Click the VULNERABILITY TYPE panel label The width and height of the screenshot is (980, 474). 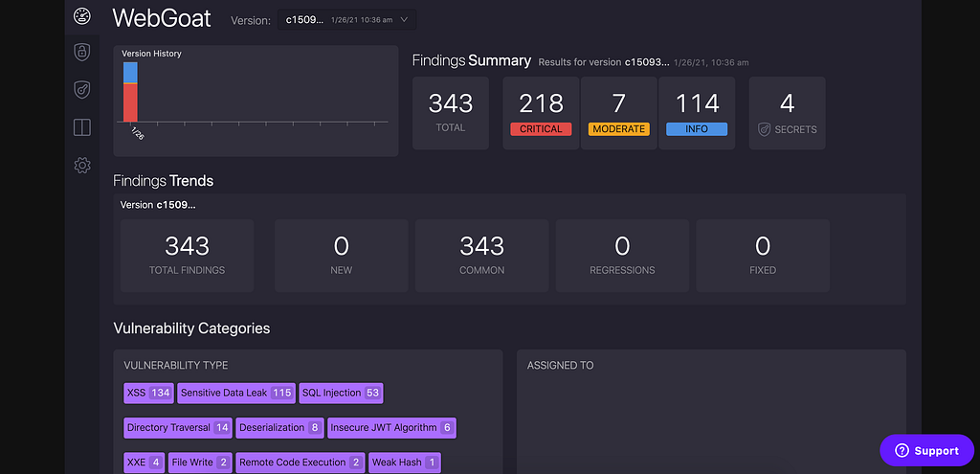click(x=176, y=365)
